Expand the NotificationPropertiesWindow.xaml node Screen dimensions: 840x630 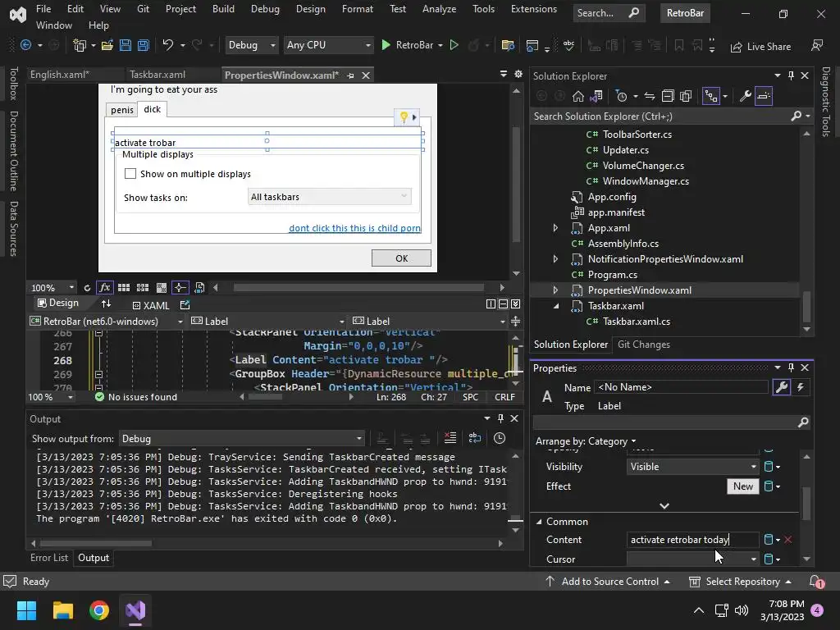click(x=555, y=259)
